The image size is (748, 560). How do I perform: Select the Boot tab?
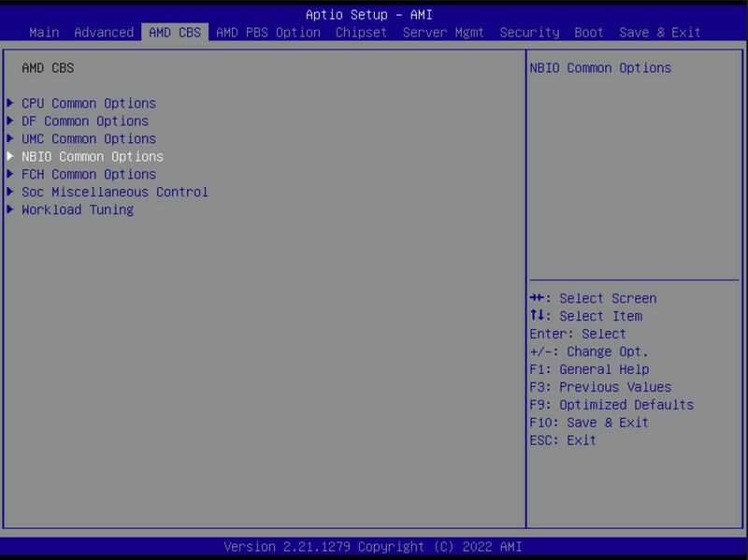[x=589, y=33]
